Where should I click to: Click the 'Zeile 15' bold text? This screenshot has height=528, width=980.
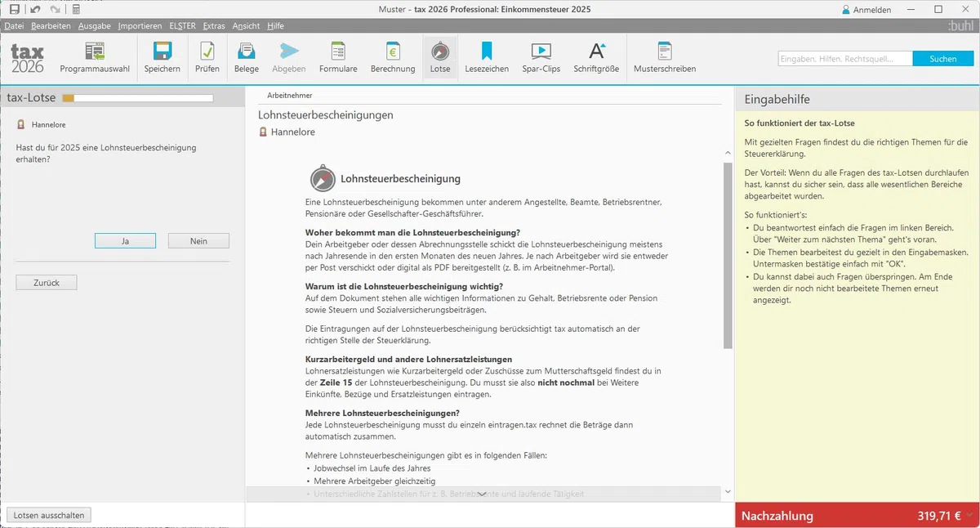click(x=336, y=383)
